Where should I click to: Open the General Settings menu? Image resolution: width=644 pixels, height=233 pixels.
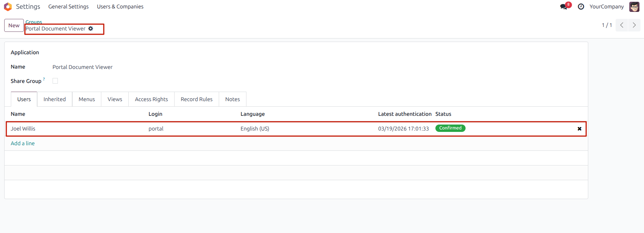(x=68, y=7)
